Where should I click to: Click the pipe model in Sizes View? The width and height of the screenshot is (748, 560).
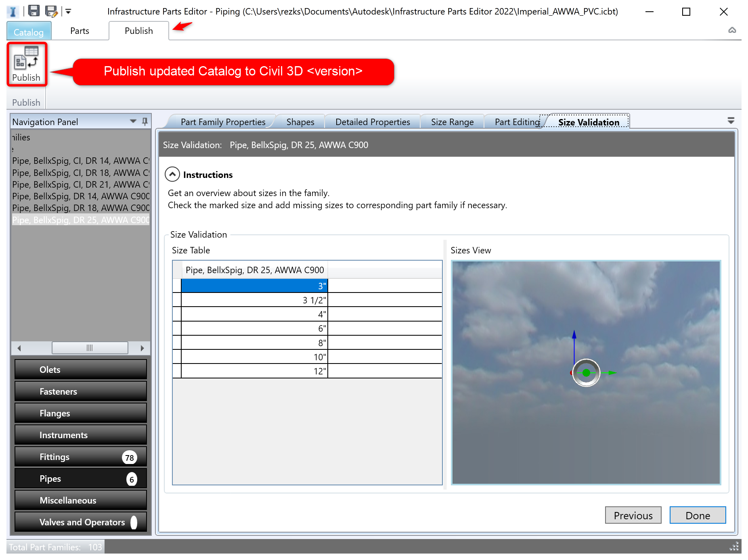coord(586,373)
